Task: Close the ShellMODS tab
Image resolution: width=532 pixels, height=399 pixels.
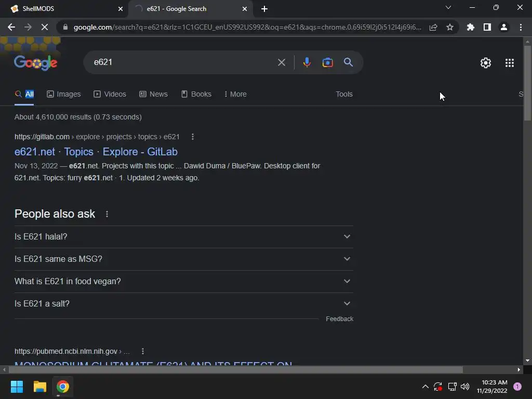Action: tap(121, 9)
